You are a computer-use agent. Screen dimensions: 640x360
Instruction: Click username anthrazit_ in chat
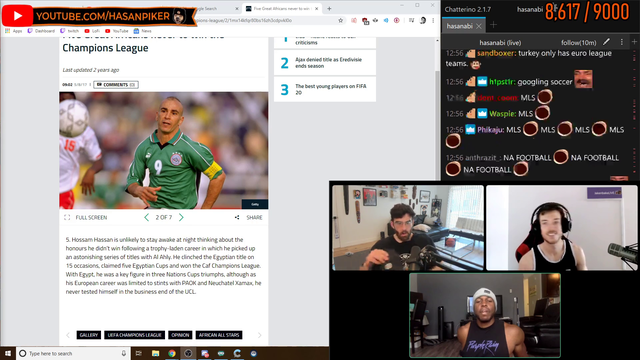[483, 158]
